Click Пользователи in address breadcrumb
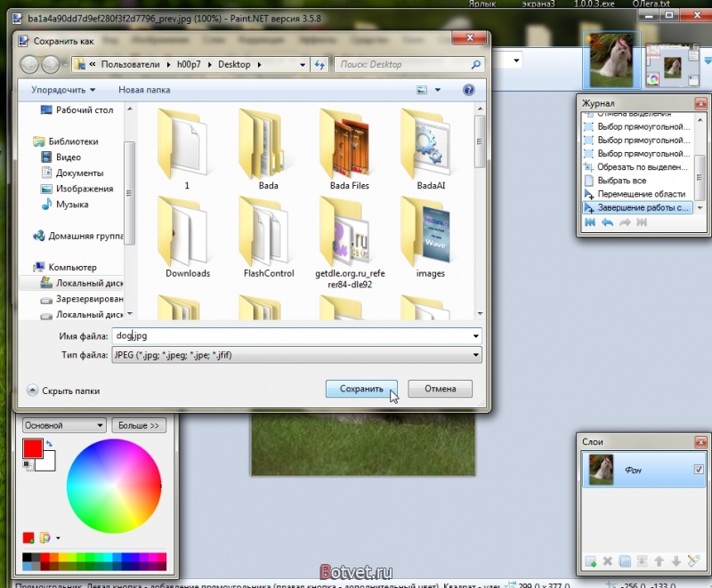Image resolution: width=712 pixels, height=588 pixels. click(130, 64)
